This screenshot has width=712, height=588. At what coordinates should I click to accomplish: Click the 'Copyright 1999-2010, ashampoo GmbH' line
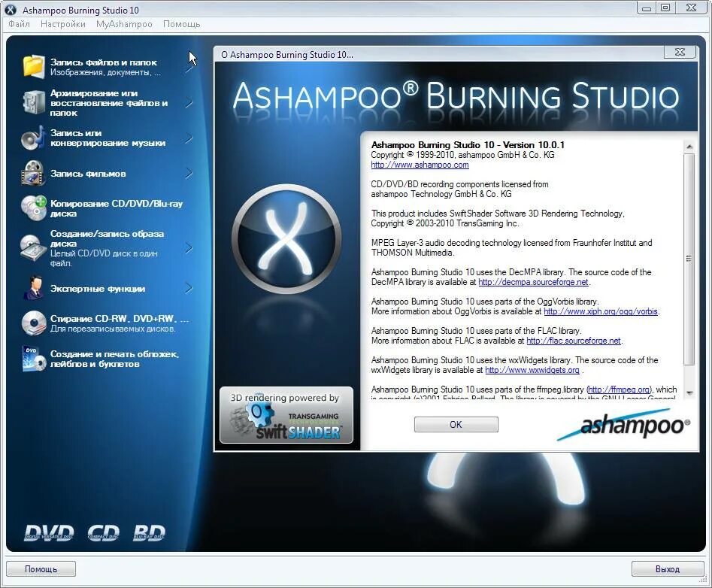point(462,155)
